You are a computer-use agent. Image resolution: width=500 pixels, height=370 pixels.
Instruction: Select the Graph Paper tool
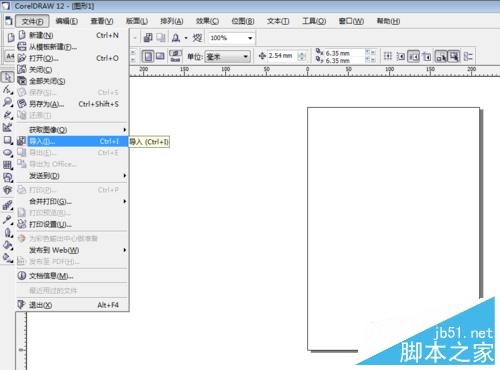click(x=8, y=165)
